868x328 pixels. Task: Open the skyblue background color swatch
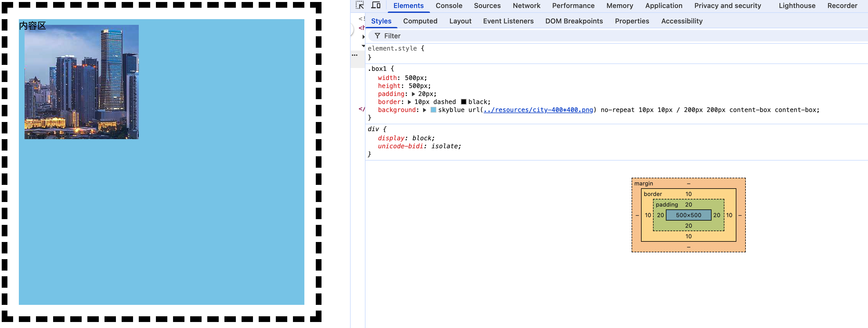tap(433, 110)
